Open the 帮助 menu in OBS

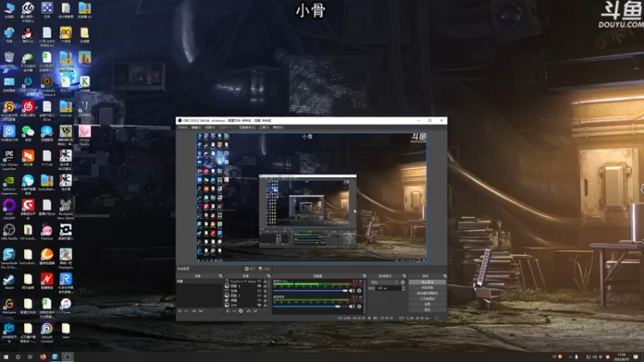point(278,127)
